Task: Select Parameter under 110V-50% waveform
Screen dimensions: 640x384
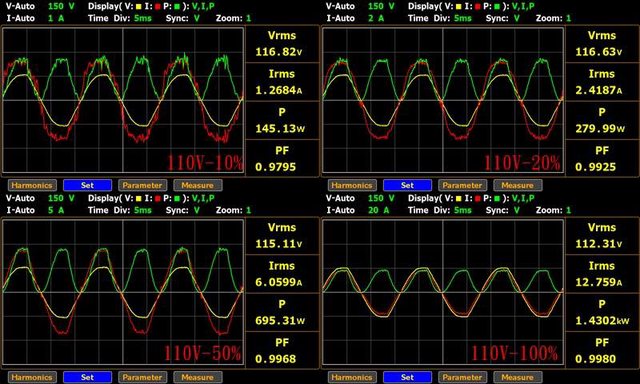Action: [x=142, y=377]
